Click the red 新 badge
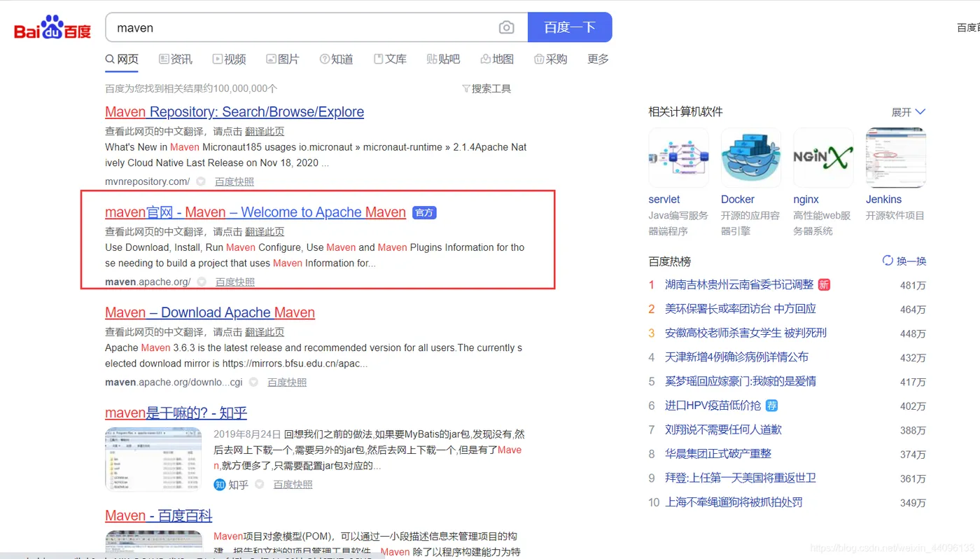Viewport: 980px width, 559px height. click(824, 284)
